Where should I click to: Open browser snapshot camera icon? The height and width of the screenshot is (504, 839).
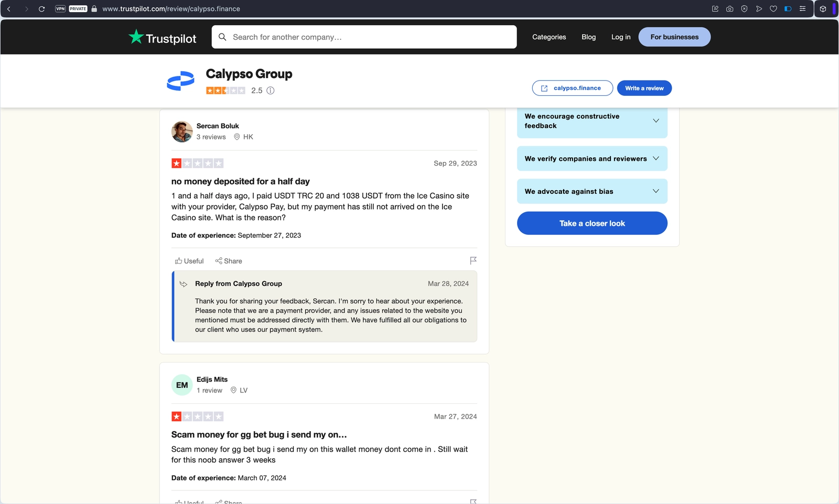pyautogui.click(x=729, y=9)
